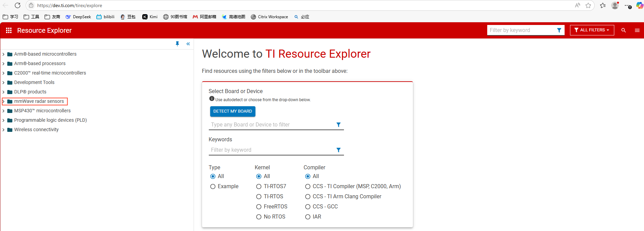Choose the No RTOS kernel option
The height and width of the screenshot is (231, 644).
(259, 217)
